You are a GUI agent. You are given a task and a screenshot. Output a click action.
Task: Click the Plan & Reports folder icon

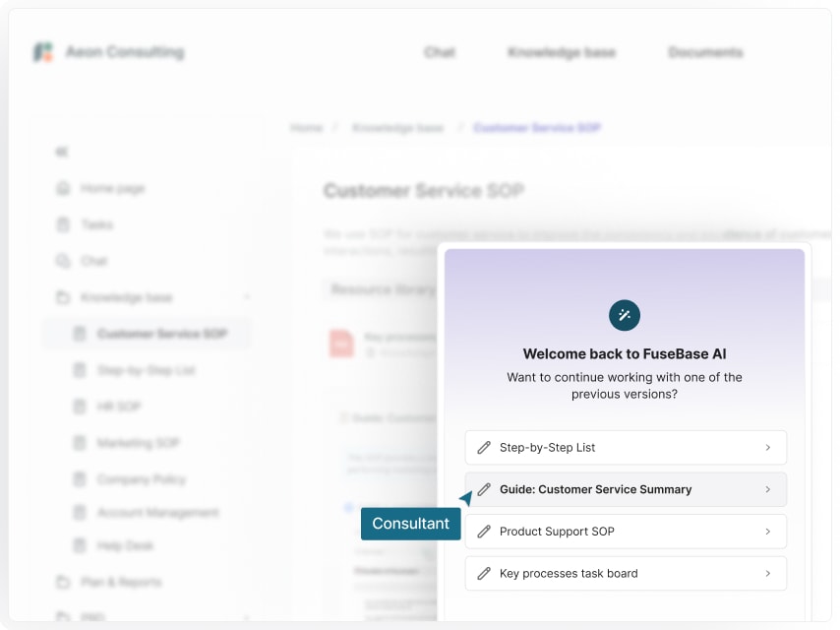click(x=63, y=582)
